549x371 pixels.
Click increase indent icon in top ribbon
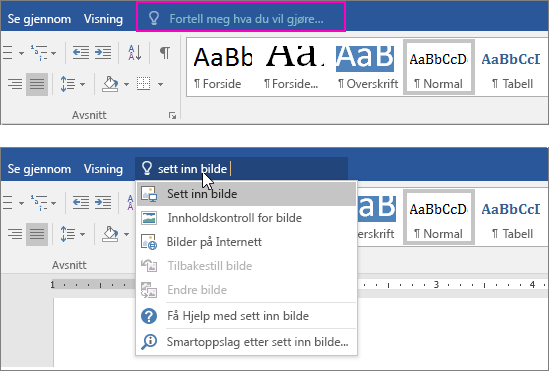tap(103, 53)
